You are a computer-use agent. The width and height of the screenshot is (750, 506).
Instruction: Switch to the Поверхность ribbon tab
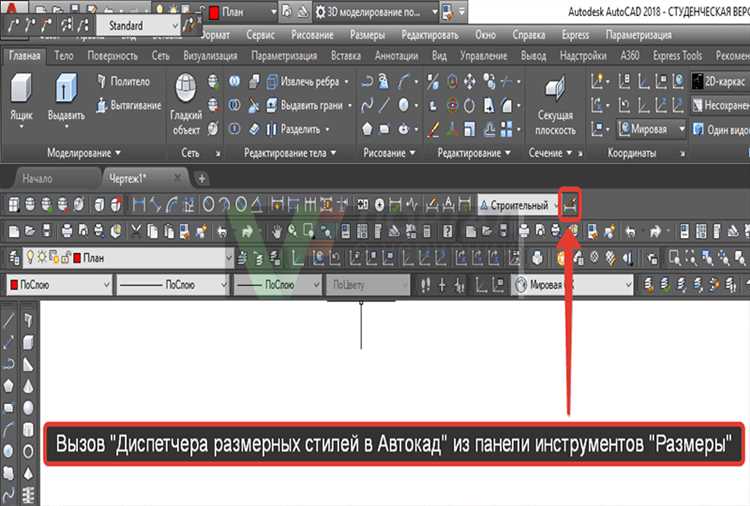point(112,56)
